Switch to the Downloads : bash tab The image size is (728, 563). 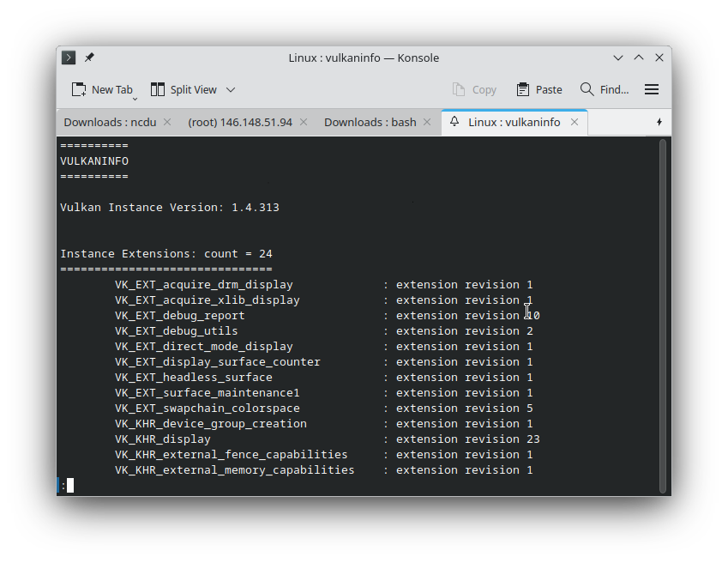pos(370,122)
